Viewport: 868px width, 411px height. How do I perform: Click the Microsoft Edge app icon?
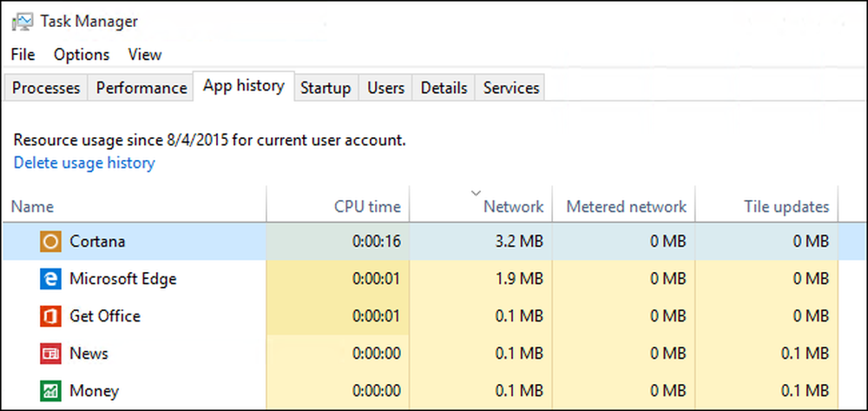coord(50,279)
